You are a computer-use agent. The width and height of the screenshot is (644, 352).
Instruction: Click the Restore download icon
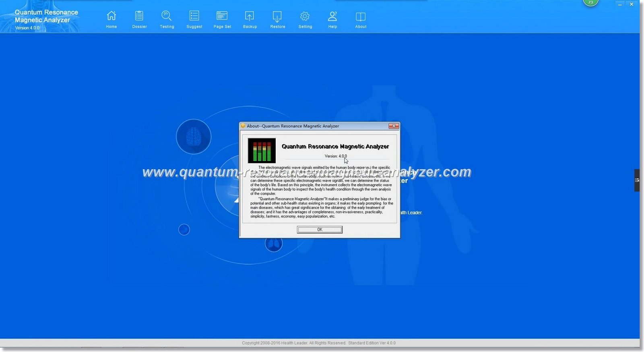277,19
